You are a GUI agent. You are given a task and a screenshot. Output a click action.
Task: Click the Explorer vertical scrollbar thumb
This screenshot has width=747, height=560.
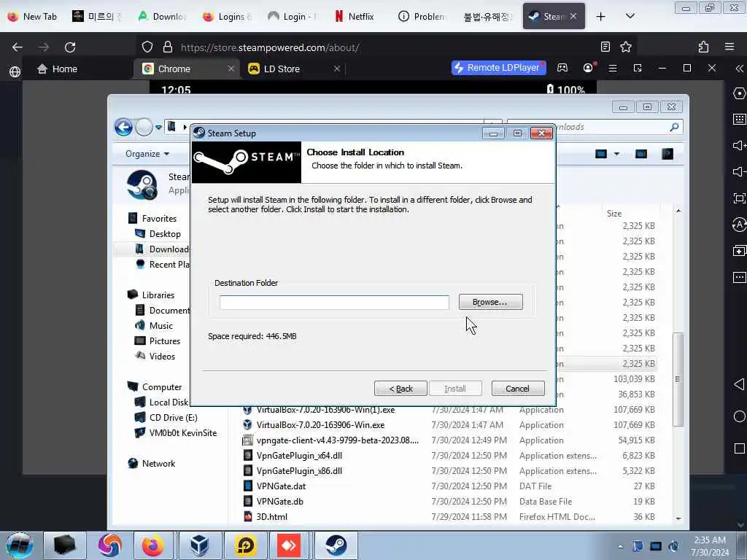678,379
